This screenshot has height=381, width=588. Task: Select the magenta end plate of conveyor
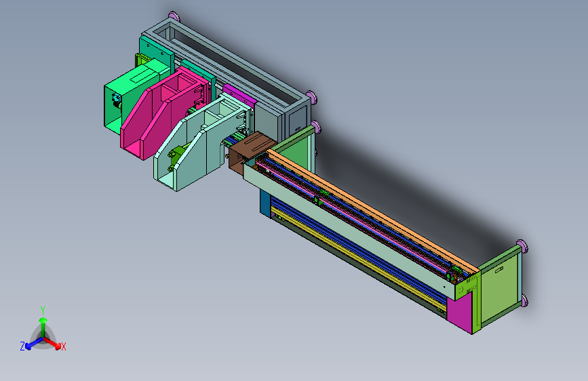pos(459,312)
